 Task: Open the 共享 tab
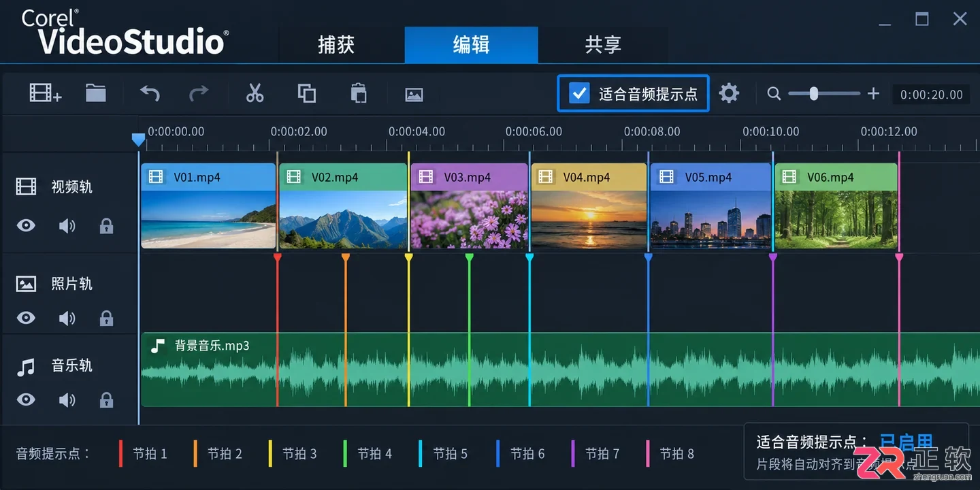(603, 45)
